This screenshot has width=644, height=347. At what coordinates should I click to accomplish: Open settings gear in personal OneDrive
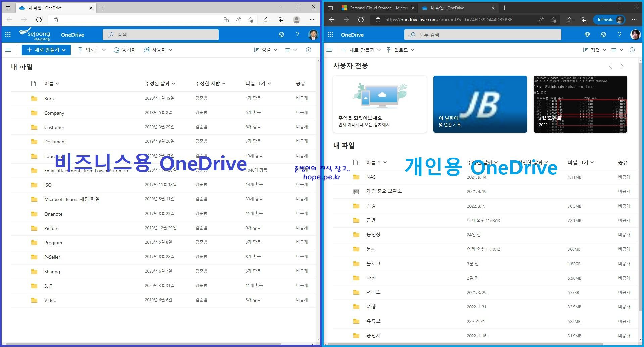tap(603, 35)
